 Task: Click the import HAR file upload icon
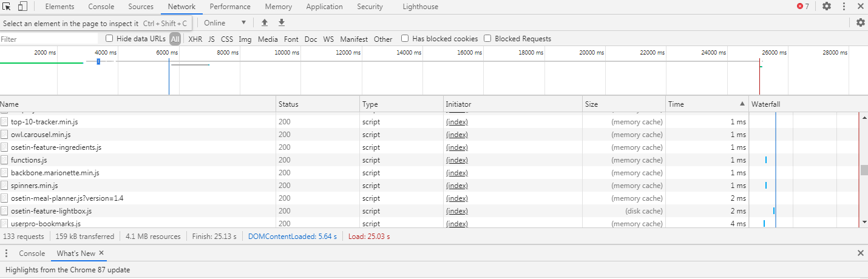[264, 22]
